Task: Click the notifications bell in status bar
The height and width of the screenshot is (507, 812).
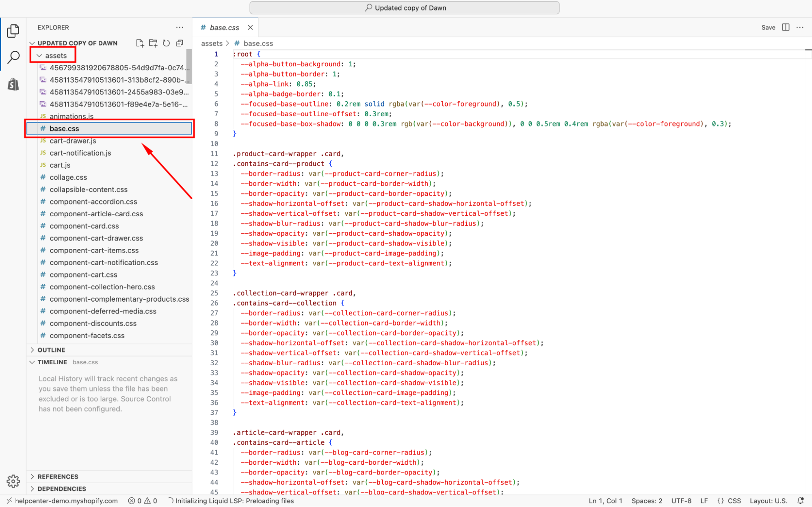Action: point(801,500)
